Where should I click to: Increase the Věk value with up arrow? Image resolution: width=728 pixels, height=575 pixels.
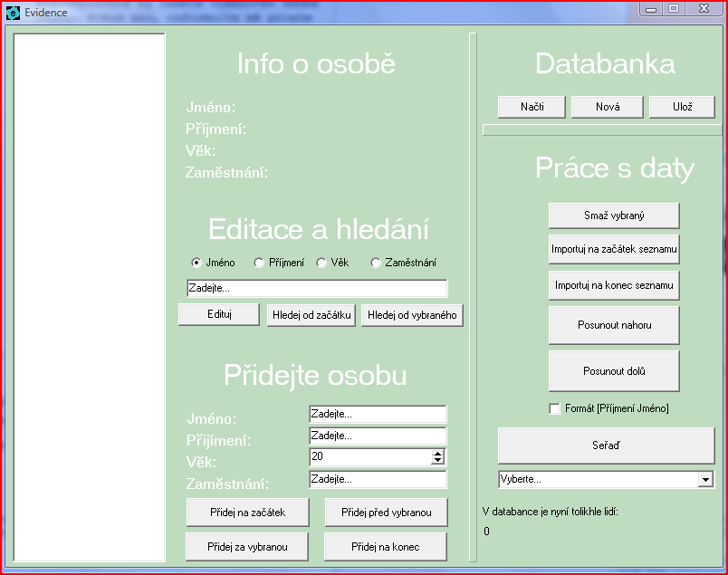point(437,453)
